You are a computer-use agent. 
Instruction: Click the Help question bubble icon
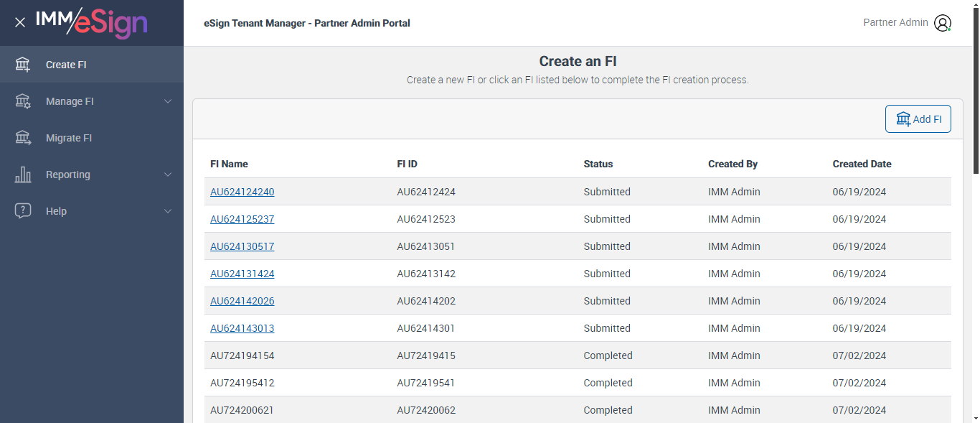23,211
